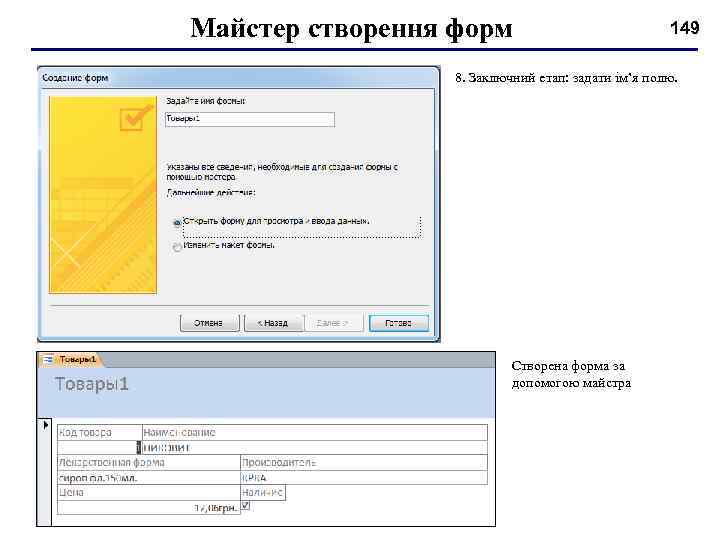
Task: Go back with the "< Назад" button
Action: point(274,323)
